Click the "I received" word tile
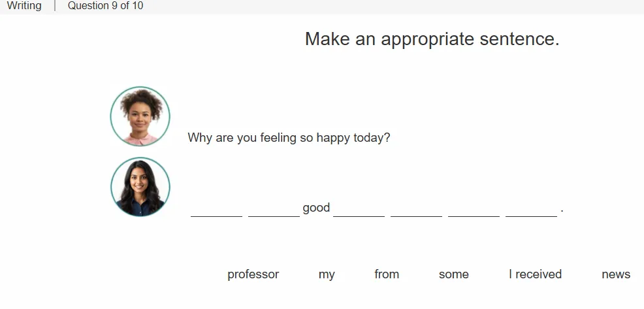Image resolution: width=644 pixels, height=309 pixels. (x=535, y=274)
